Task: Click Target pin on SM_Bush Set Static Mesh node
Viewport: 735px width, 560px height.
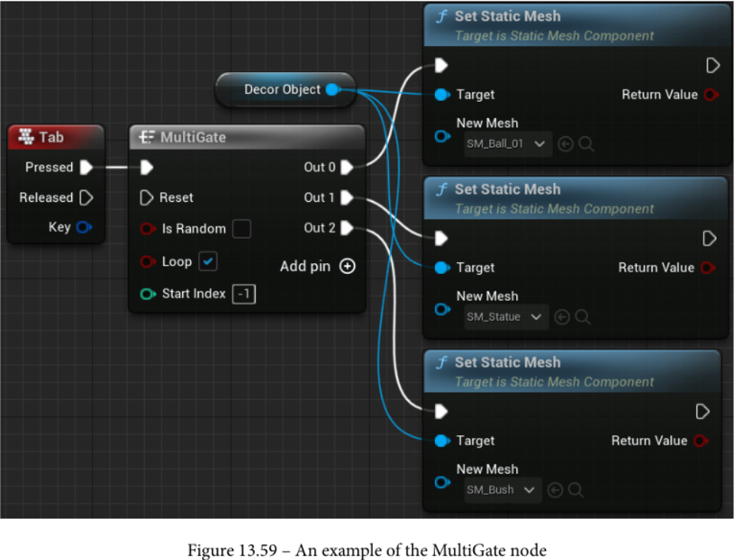Action: [x=442, y=441]
